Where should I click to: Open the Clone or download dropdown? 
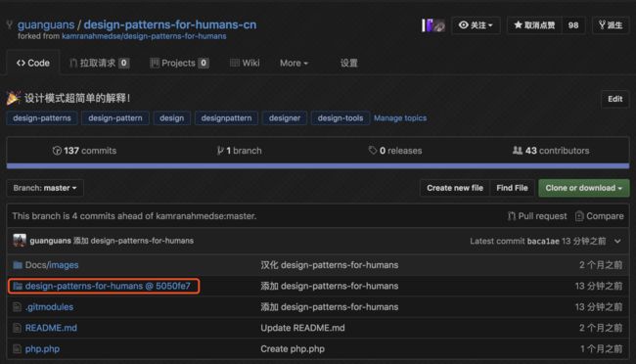tap(584, 188)
